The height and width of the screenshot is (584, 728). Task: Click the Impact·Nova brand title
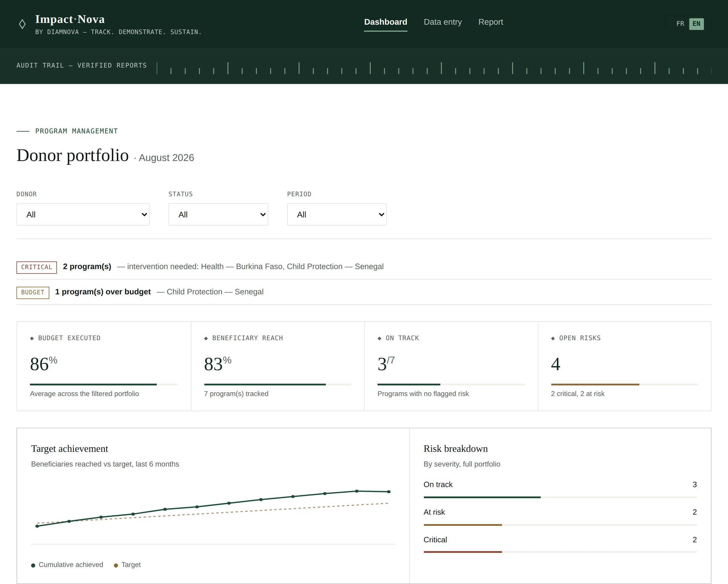coord(70,19)
